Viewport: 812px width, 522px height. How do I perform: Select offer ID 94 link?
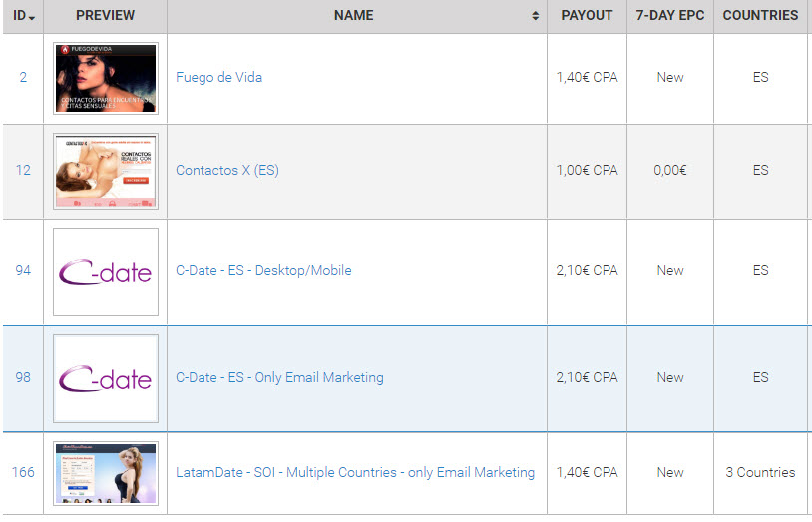23,270
